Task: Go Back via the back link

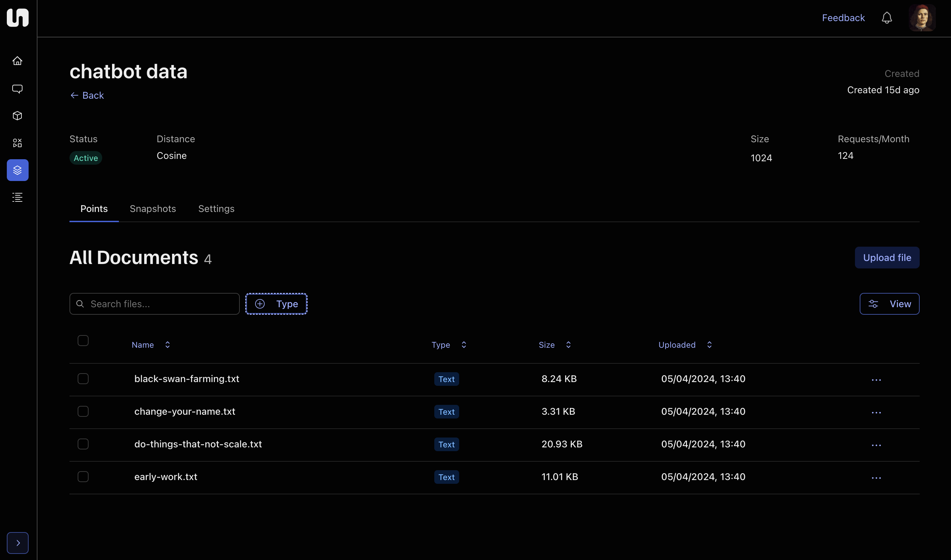Action: [87, 96]
